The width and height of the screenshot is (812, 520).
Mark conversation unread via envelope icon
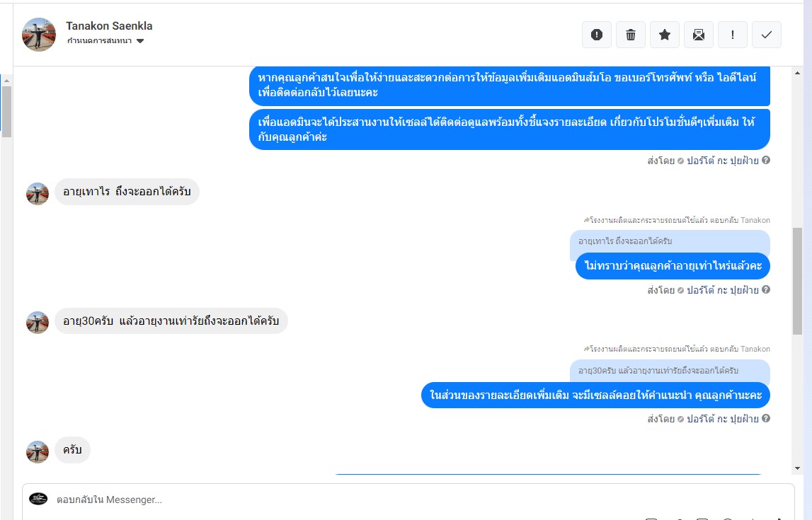pyautogui.click(x=699, y=35)
